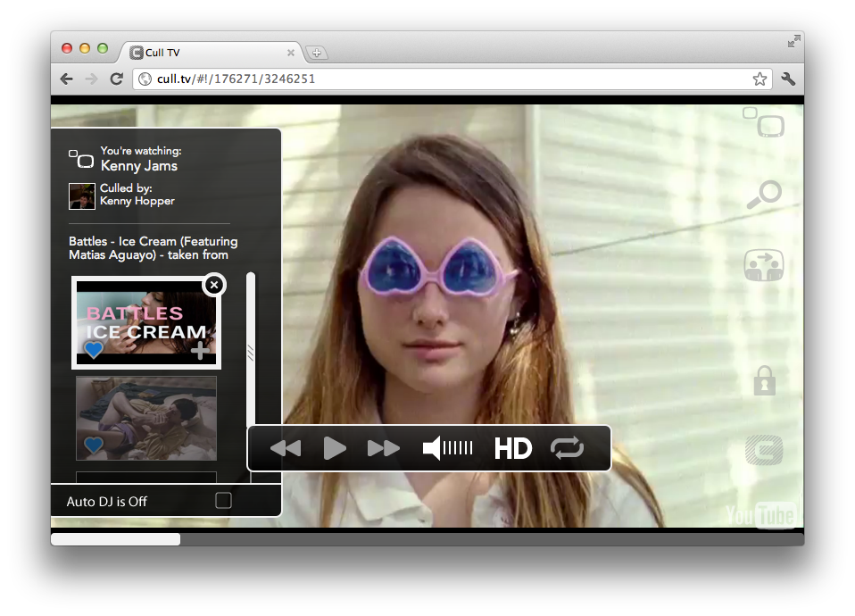Open the search magnifier icon
This screenshot has width=855, height=616.
click(x=764, y=195)
